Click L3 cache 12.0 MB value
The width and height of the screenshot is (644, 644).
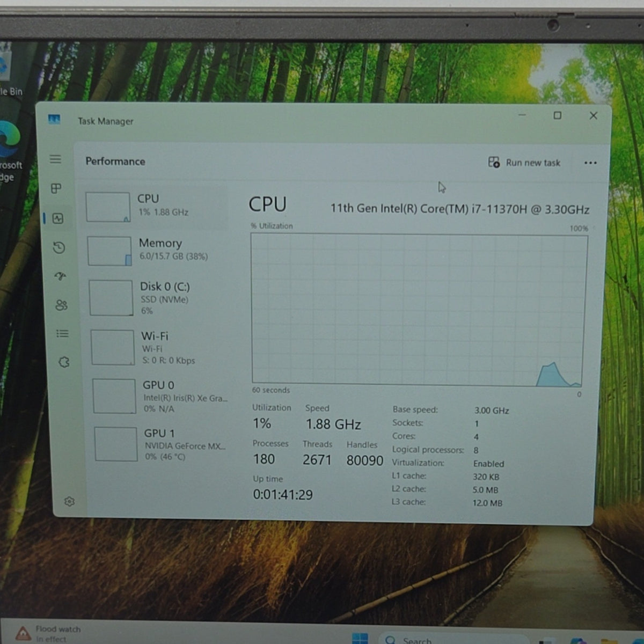coord(487,503)
